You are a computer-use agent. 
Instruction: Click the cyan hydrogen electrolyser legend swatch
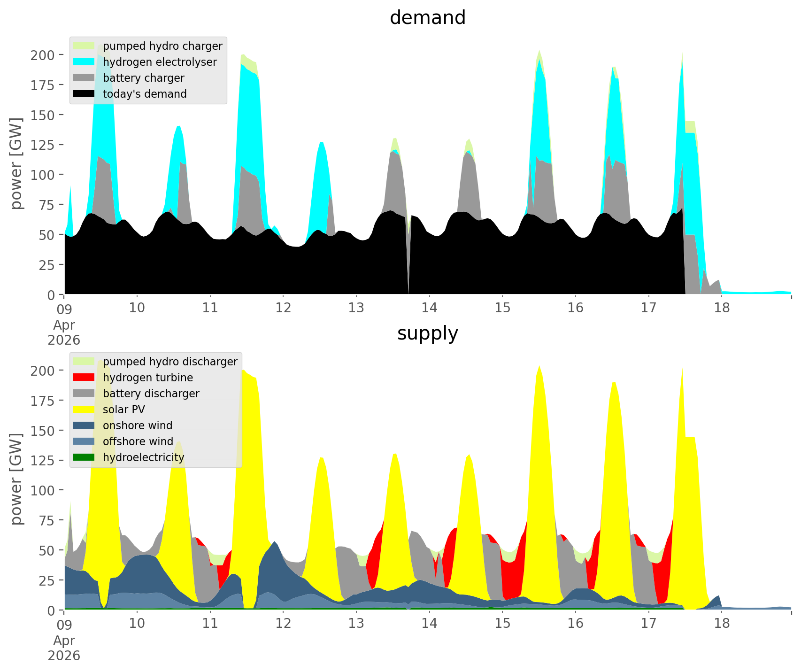click(85, 62)
